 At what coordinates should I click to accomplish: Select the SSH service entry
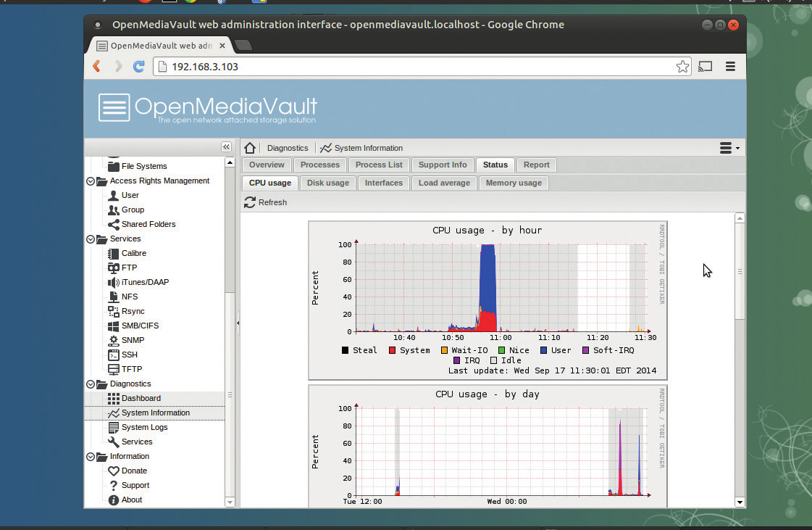pyautogui.click(x=129, y=355)
